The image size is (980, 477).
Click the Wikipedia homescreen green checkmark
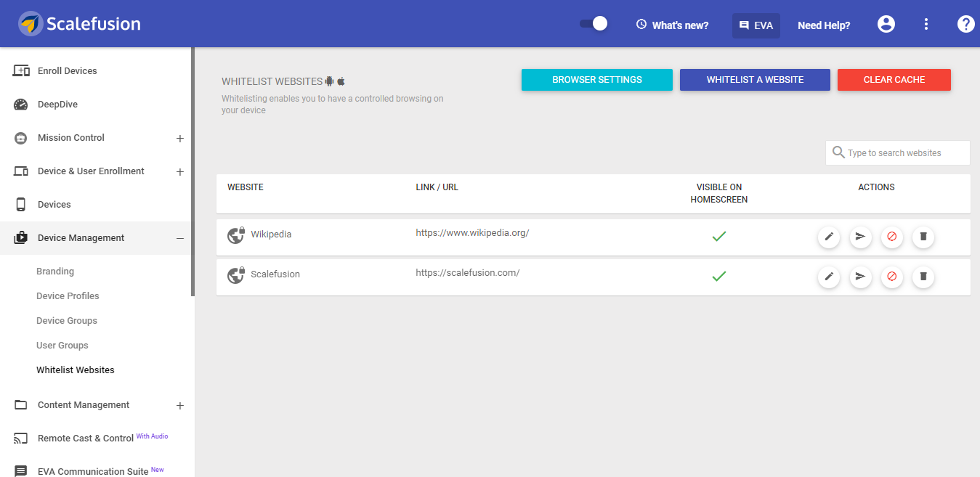(x=719, y=237)
